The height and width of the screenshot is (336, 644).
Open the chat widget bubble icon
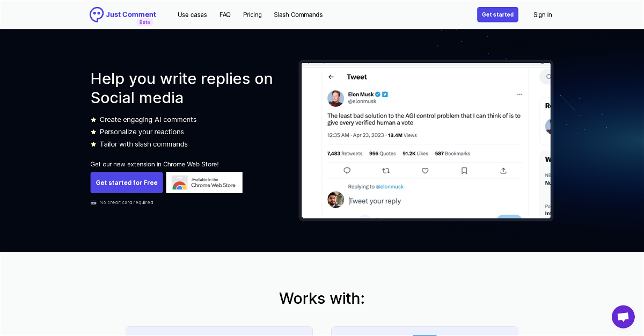[623, 317]
